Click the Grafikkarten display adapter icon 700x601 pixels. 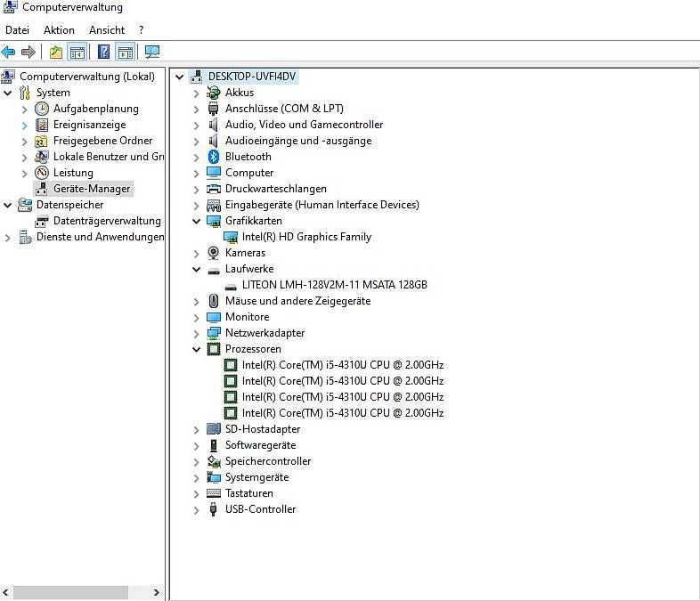coord(214,221)
